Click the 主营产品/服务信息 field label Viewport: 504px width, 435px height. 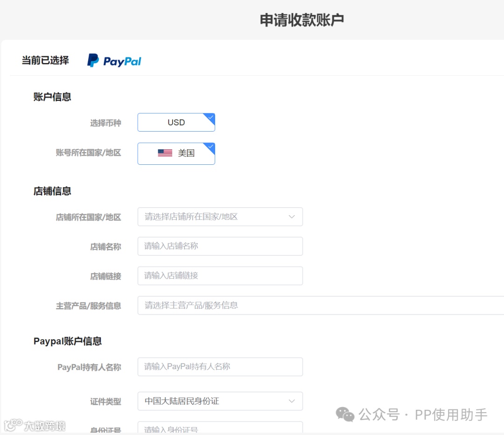[x=88, y=306]
